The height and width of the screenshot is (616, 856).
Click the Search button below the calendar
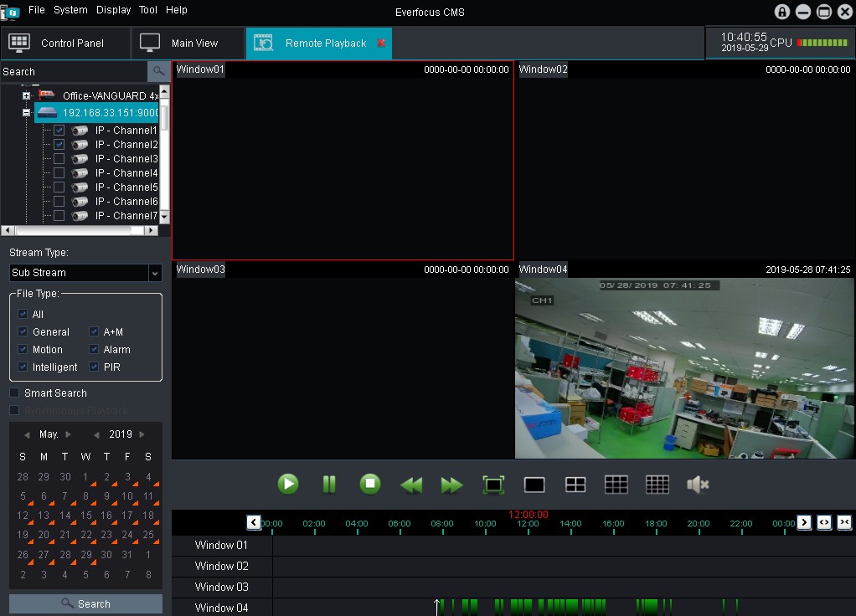[x=85, y=603]
